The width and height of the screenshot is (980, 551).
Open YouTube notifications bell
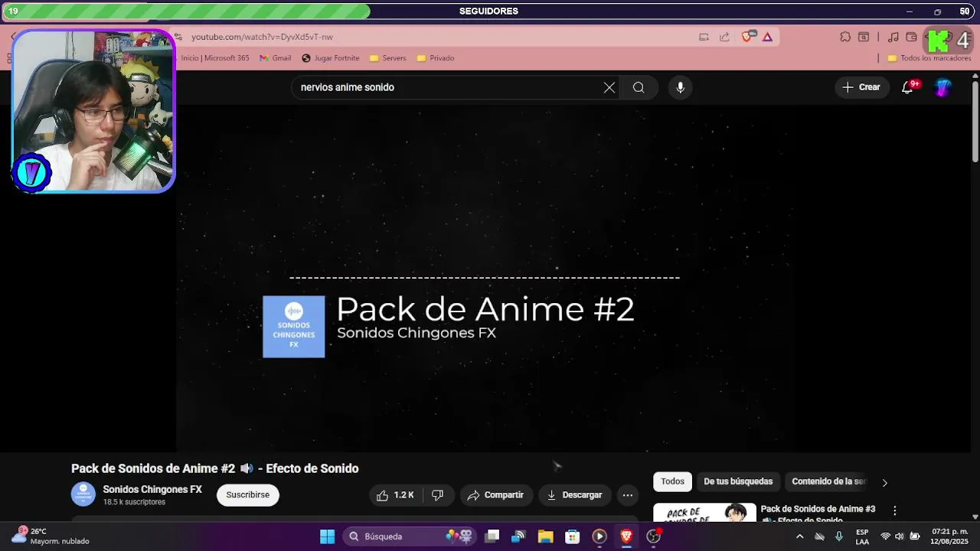(x=907, y=87)
